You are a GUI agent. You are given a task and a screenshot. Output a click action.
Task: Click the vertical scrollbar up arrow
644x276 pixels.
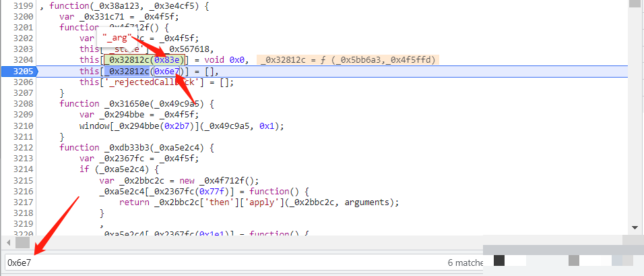tap(634, 4)
